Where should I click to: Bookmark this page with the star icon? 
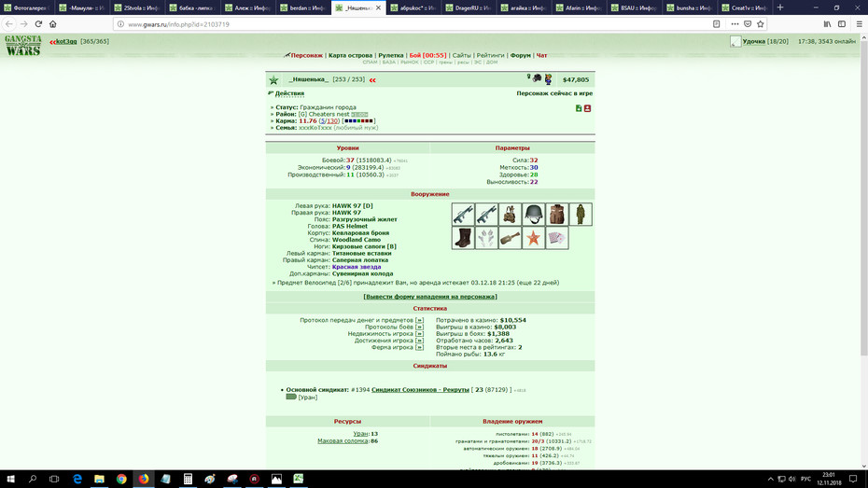(760, 23)
